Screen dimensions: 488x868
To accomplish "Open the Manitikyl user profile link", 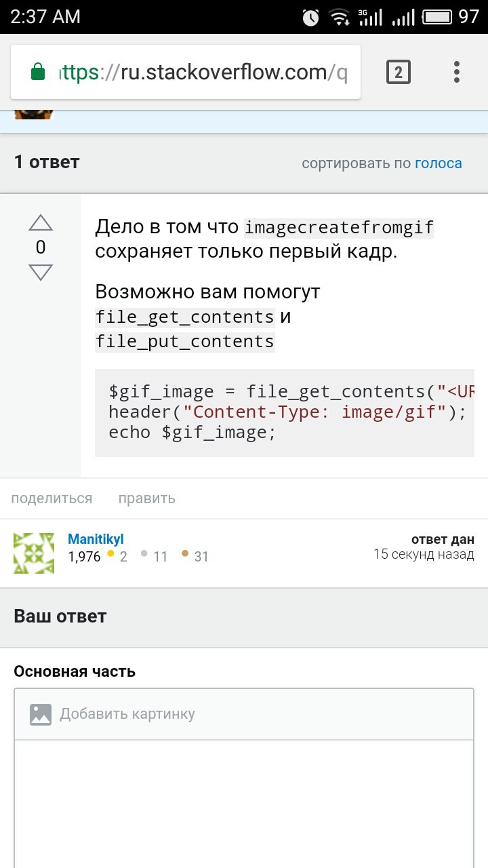I will coord(96,540).
